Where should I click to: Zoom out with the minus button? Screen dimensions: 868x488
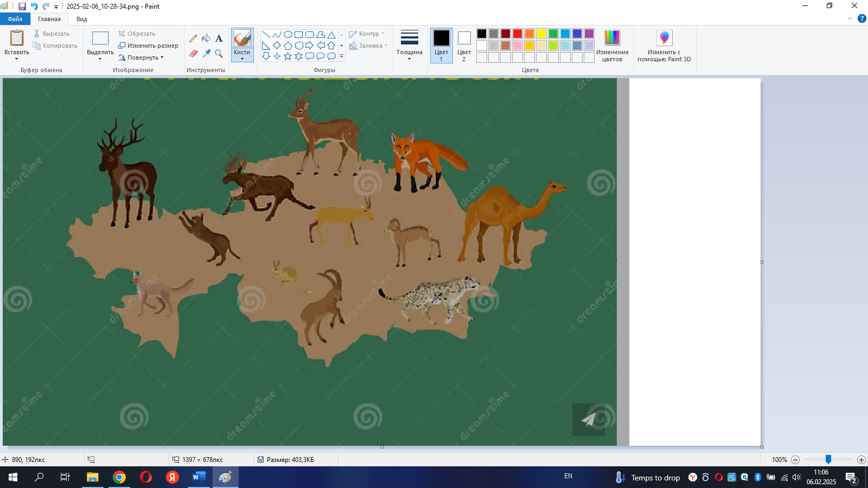(795, 460)
